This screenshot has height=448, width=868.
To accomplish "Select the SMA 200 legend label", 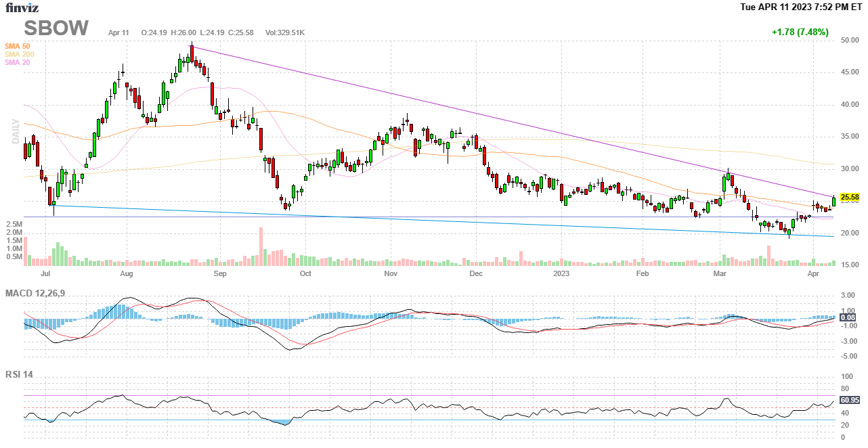I will [x=19, y=54].
